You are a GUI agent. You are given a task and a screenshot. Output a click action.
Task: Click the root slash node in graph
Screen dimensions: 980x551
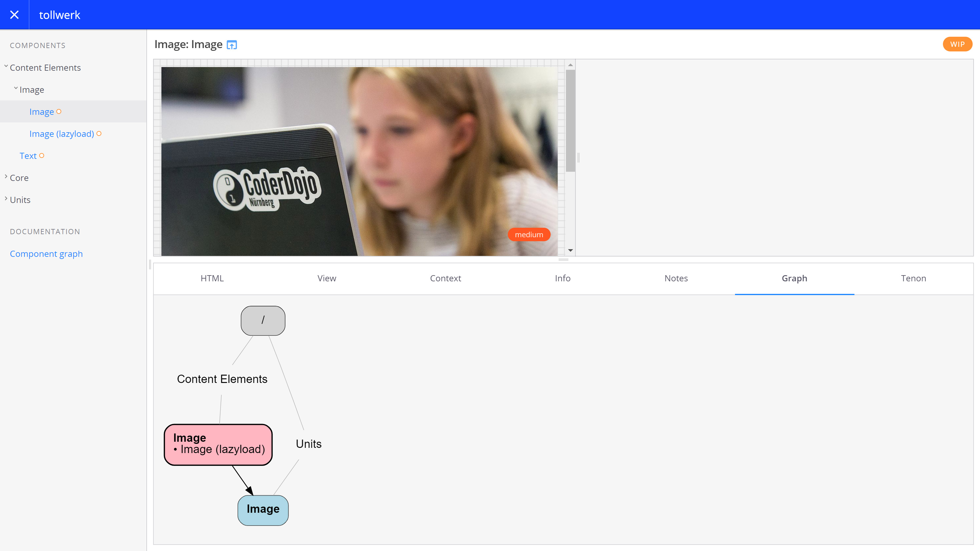click(263, 320)
